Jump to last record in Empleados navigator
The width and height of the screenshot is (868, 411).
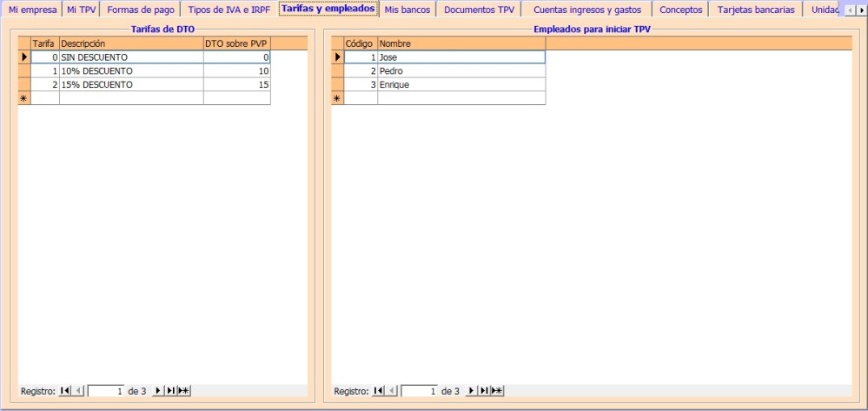483,391
